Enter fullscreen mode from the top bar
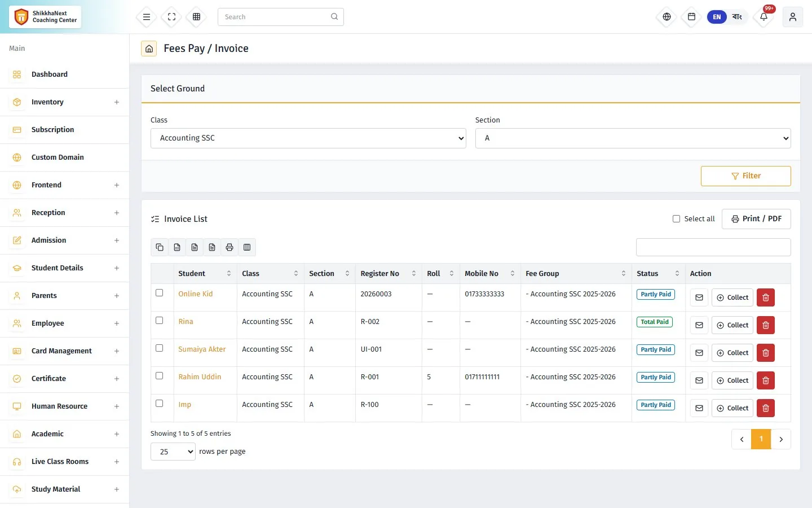This screenshot has width=812, height=508. pos(172,17)
